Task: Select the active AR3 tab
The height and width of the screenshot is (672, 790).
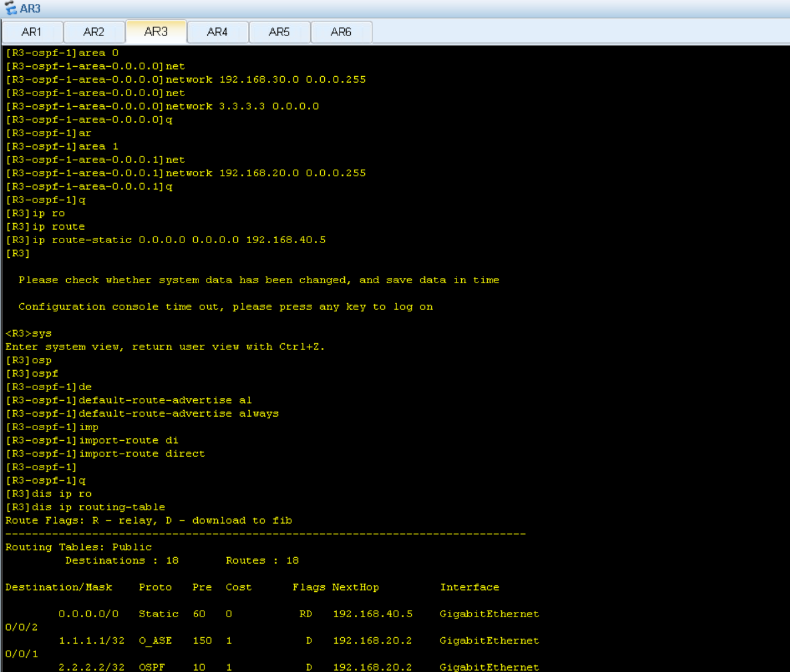Action: [156, 31]
